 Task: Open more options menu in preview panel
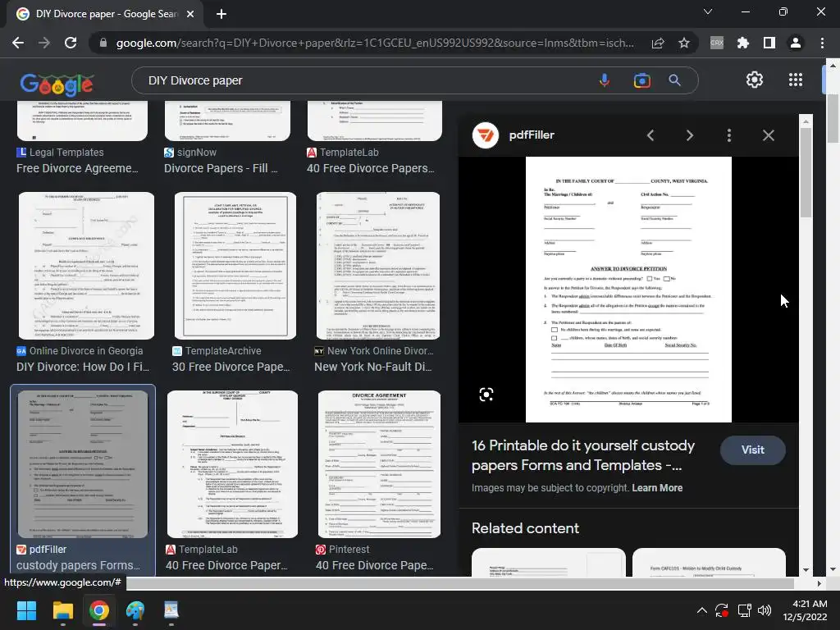729,135
